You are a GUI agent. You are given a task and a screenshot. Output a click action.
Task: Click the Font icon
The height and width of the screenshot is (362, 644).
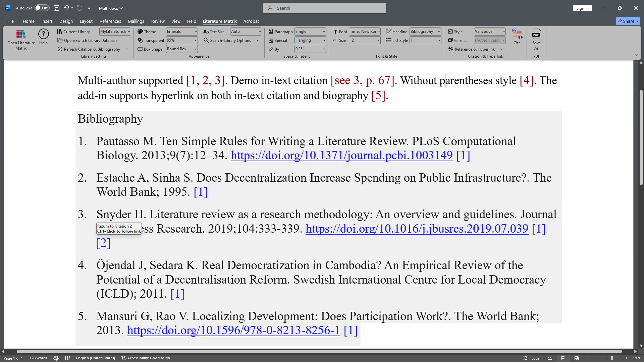(x=335, y=32)
